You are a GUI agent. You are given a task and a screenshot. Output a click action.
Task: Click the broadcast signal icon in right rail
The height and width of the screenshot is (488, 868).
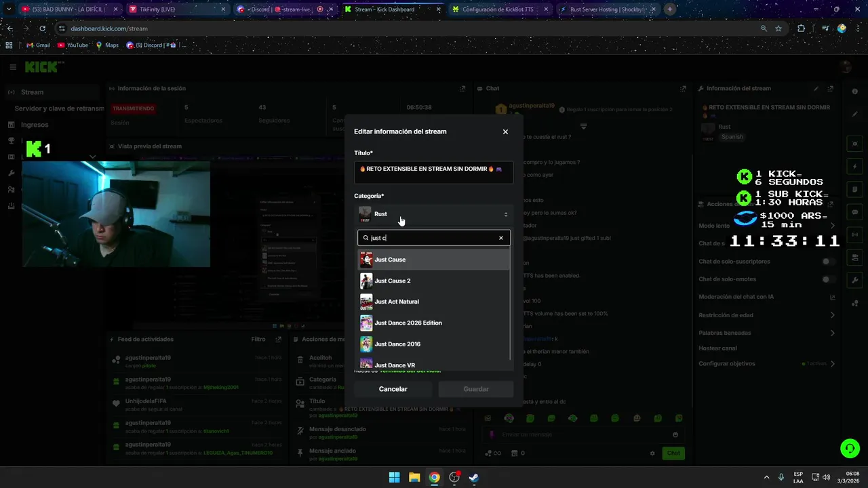tap(854, 235)
